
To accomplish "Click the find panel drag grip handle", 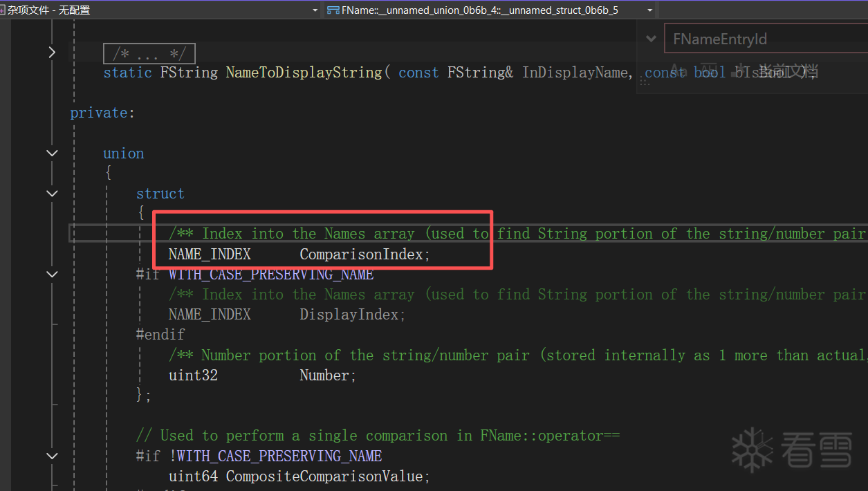I will tap(645, 82).
